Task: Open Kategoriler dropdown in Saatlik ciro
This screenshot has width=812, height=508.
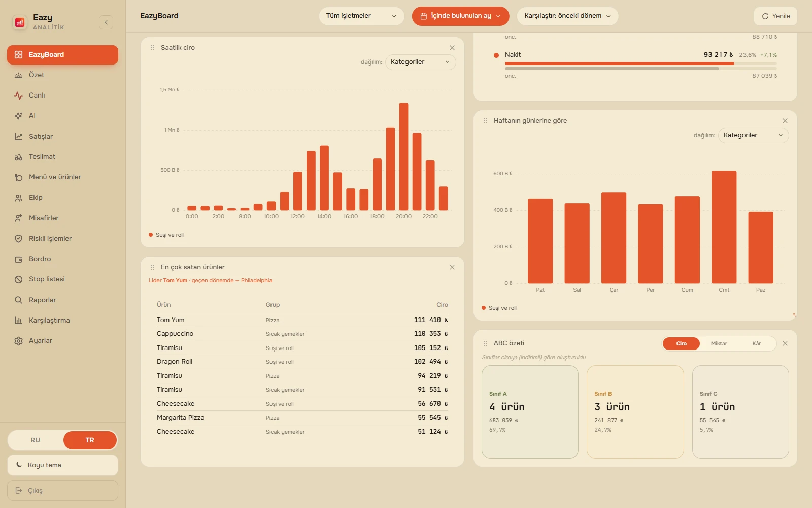Action: (x=420, y=62)
